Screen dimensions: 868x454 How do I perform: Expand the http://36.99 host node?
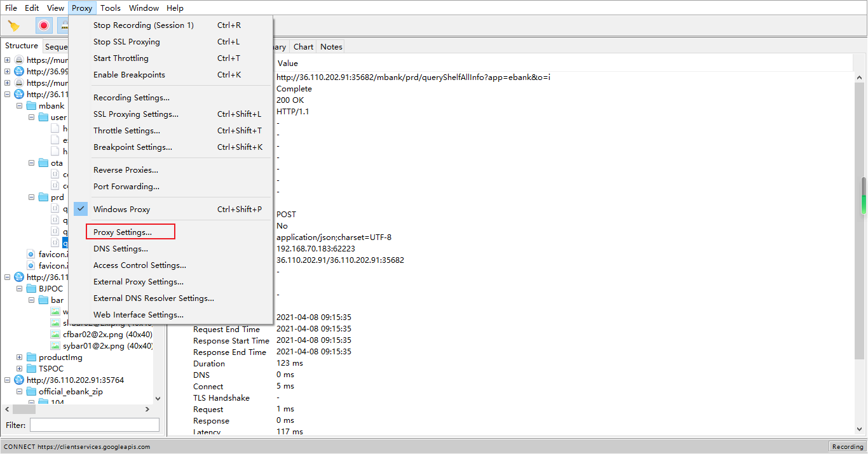8,72
